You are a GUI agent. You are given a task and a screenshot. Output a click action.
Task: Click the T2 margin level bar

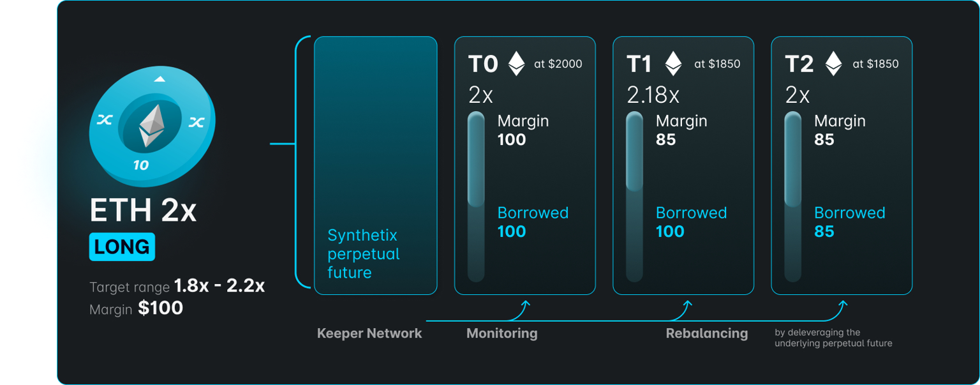[x=792, y=160]
